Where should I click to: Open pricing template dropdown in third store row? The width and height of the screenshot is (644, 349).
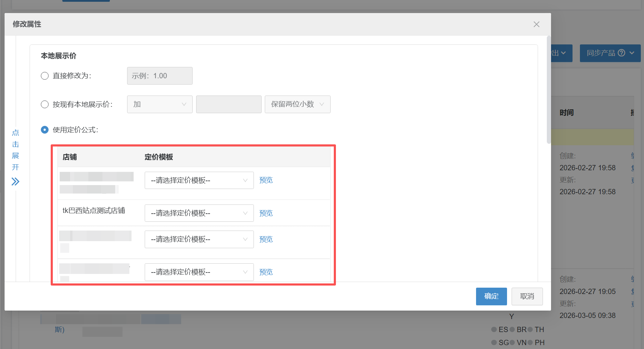point(199,239)
